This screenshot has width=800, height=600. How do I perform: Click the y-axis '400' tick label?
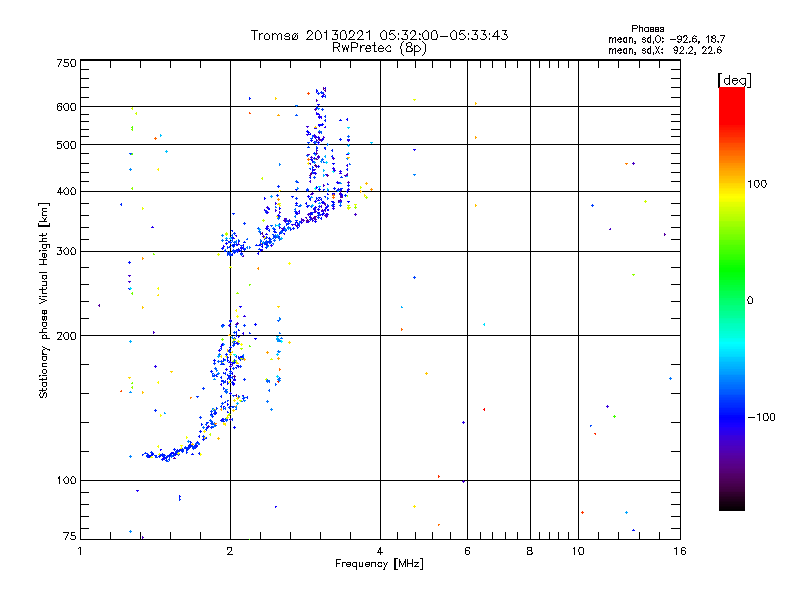pos(66,192)
